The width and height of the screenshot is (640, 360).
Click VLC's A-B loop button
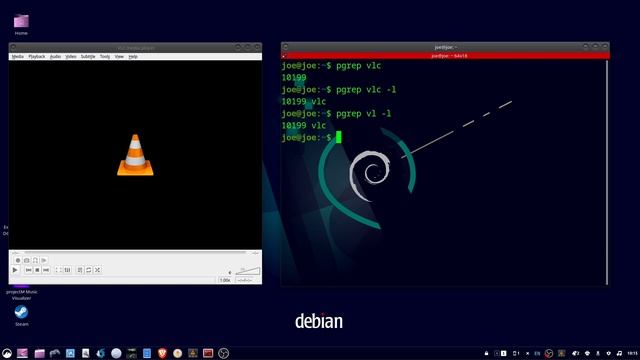(x=36, y=260)
